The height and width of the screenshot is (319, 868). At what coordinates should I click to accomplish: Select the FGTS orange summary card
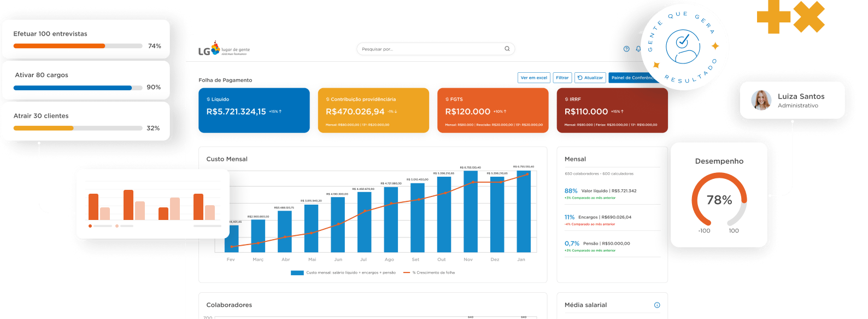(x=492, y=111)
